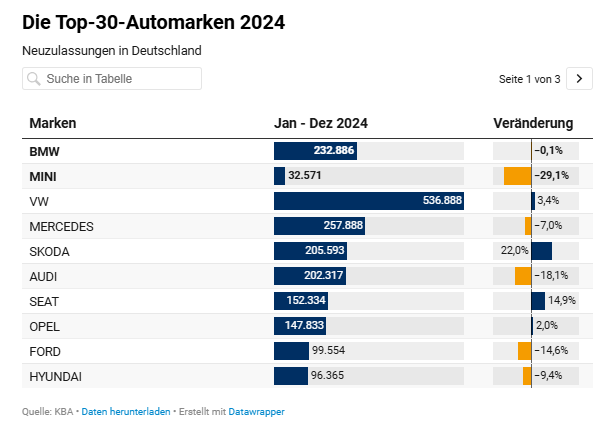The image size is (612, 427).
Task: Go to next table page arrow
Action: [579, 79]
